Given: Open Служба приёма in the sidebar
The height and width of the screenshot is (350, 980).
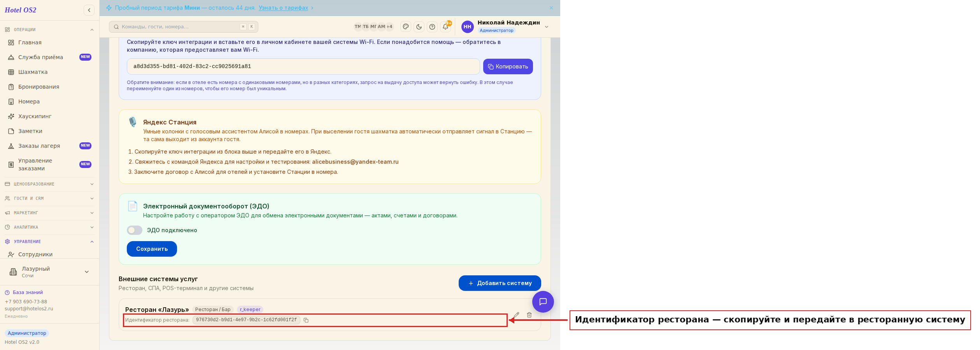Looking at the screenshot, I should click(x=49, y=57).
